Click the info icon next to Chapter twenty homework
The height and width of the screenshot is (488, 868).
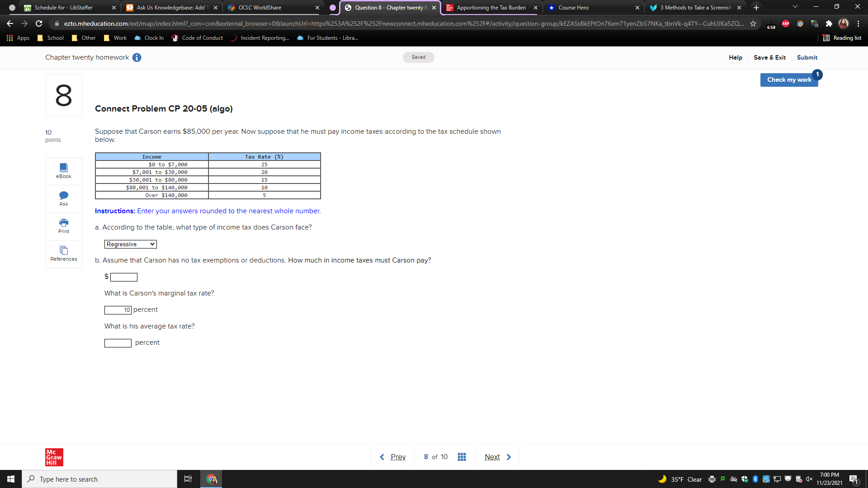pos(137,57)
